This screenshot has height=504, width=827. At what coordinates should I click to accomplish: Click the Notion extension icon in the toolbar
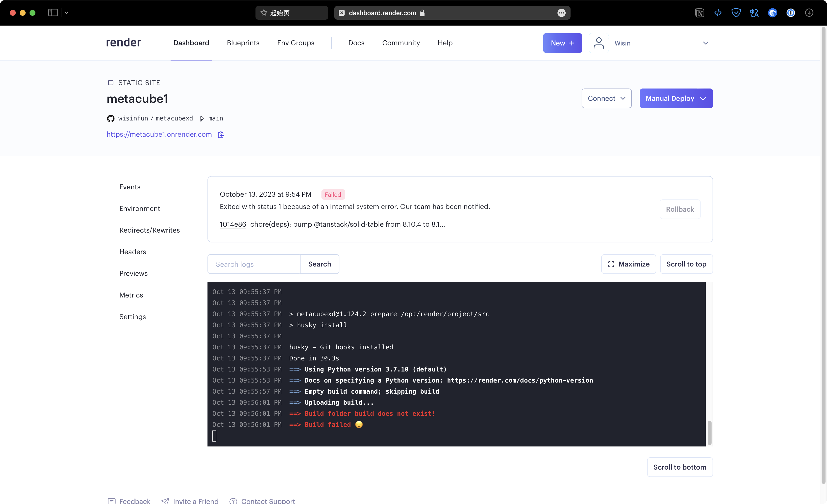coord(700,13)
